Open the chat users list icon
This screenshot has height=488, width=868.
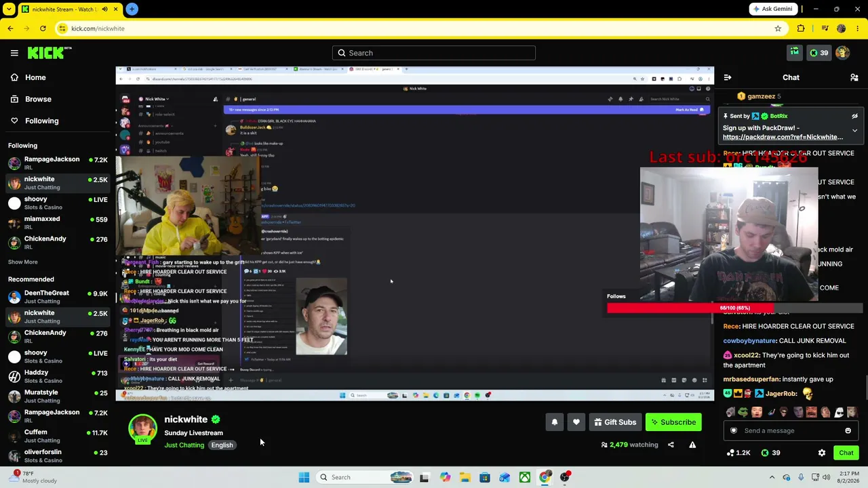pos(854,77)
